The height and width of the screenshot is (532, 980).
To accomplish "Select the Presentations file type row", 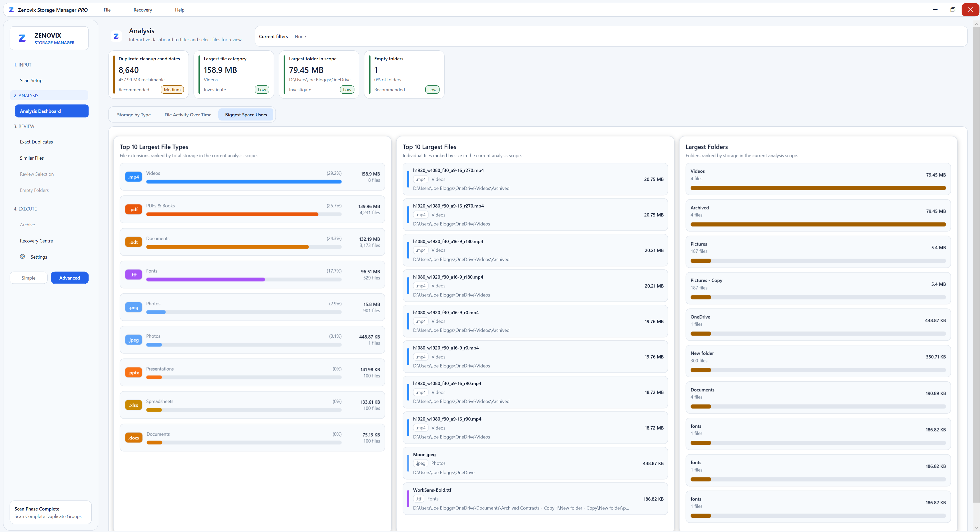I will pos(252,372).
